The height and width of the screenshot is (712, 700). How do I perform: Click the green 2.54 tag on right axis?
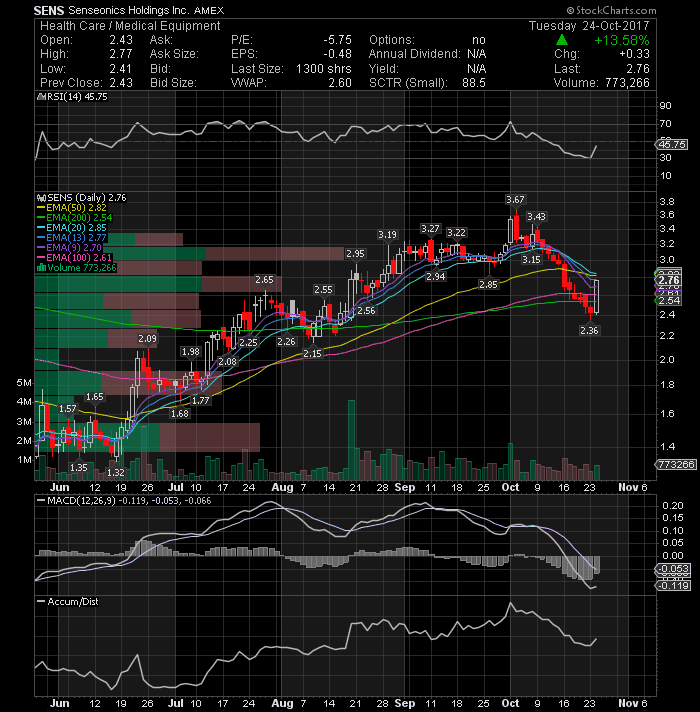coord(669,301)
